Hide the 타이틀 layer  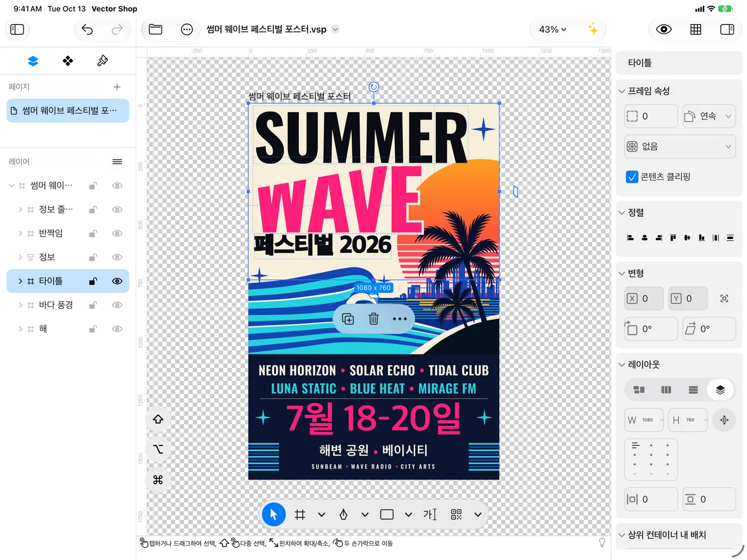(117, 281)
